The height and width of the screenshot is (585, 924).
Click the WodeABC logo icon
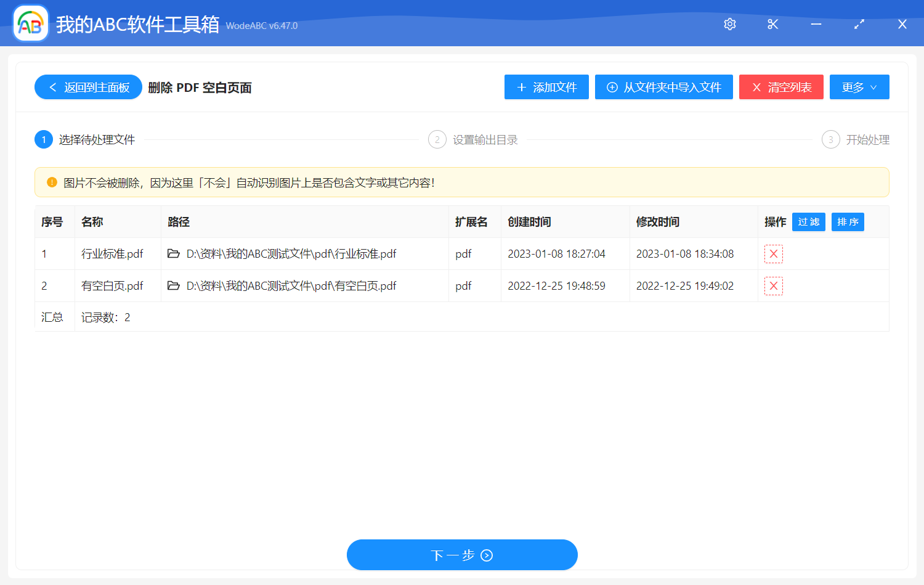click(x=30, y=23)
